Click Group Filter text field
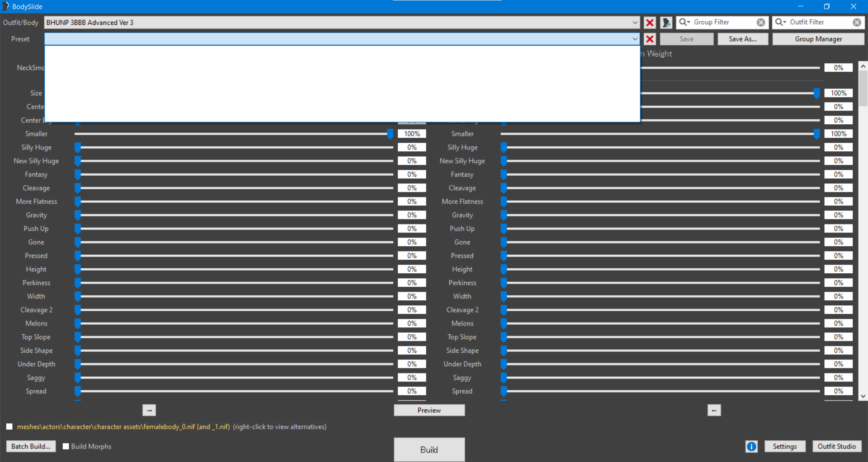 click(723, 22)
